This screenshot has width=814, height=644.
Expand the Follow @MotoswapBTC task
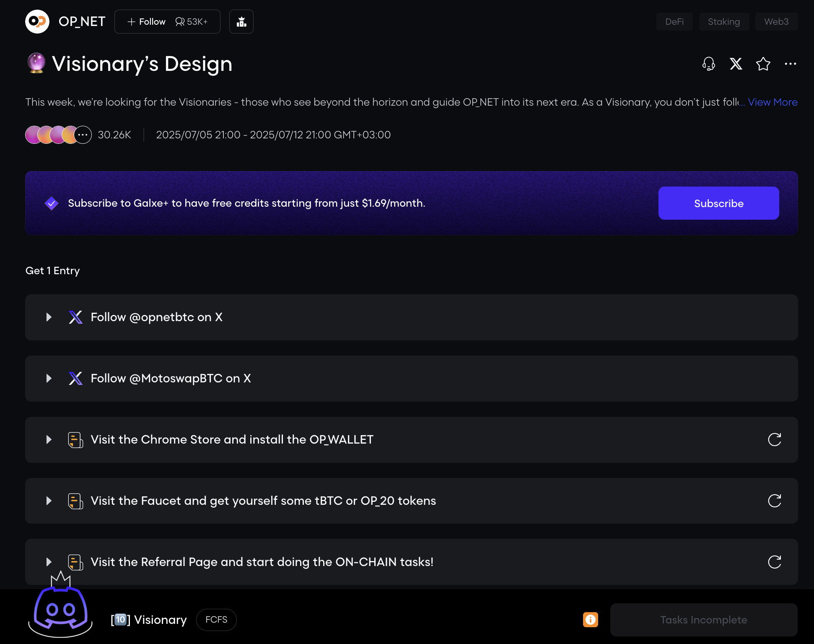[x=49, y=378]
